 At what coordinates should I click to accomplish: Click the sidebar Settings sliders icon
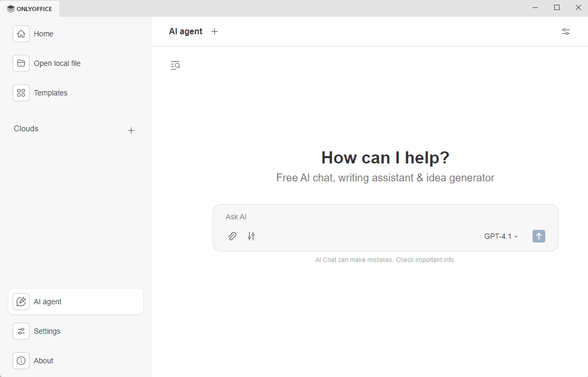21,331
